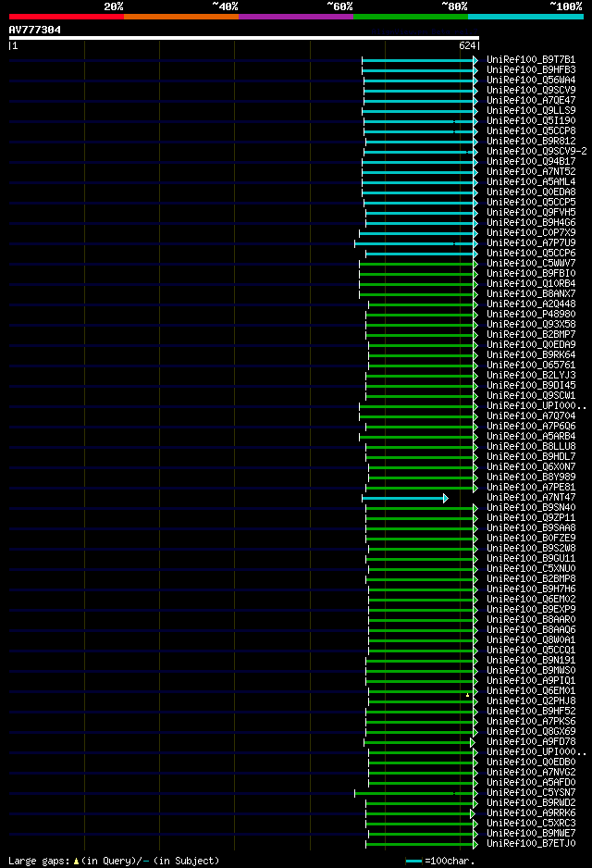Click the green arrowhead ending A9RRK6 alignment

(472, 814)
